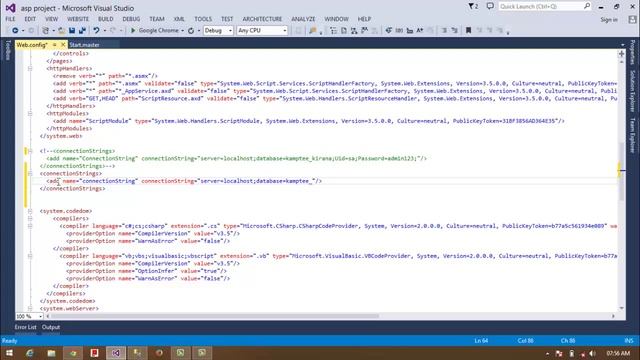Viewport: 640px width, 360px height.
Task: Click the Find in Files toolbar icon
Action: (313, 31)
